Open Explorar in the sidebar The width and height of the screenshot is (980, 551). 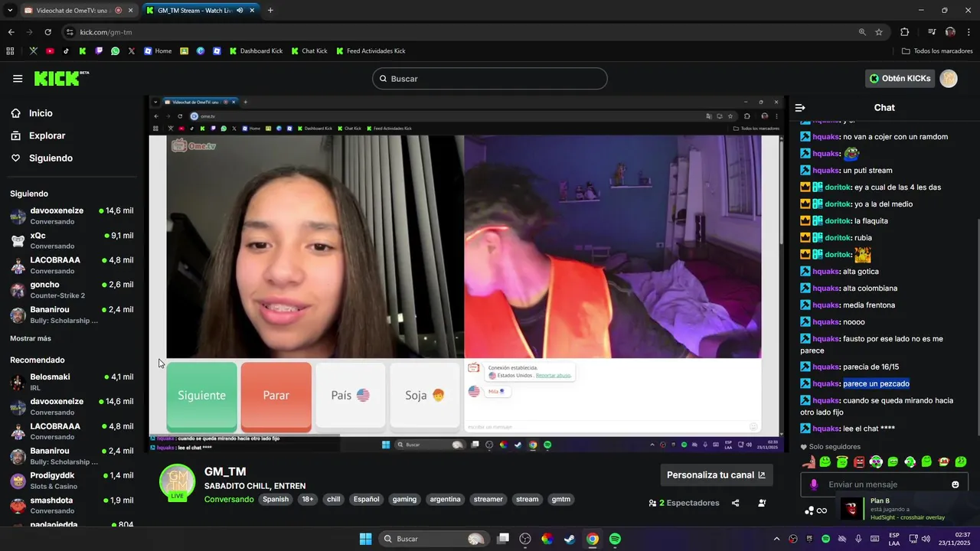pos(47,135)
